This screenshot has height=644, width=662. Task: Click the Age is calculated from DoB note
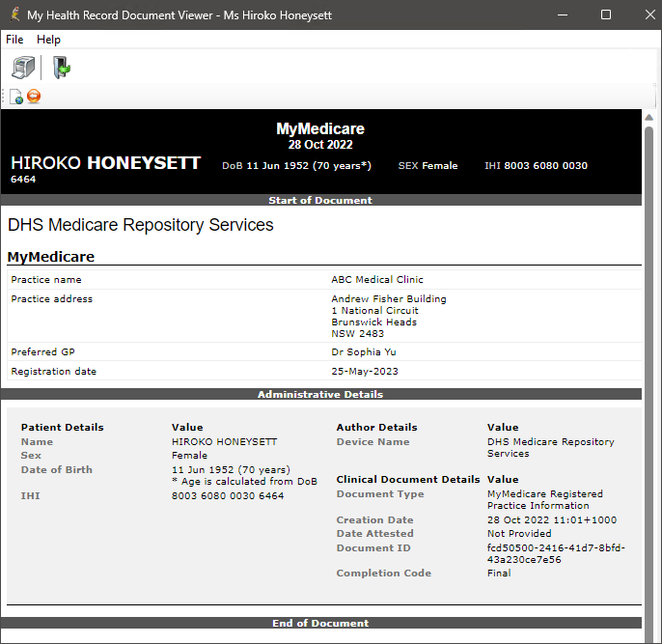pyautogui.click(x=244, y=482)
